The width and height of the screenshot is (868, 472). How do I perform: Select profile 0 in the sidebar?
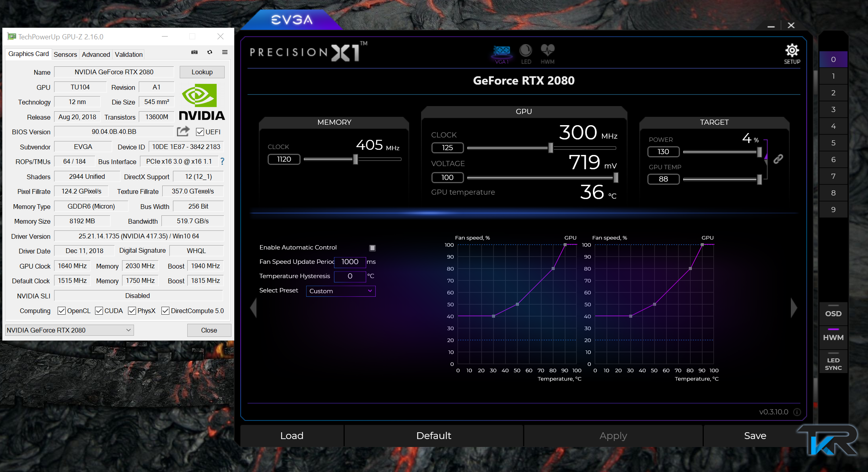(833, 60)
